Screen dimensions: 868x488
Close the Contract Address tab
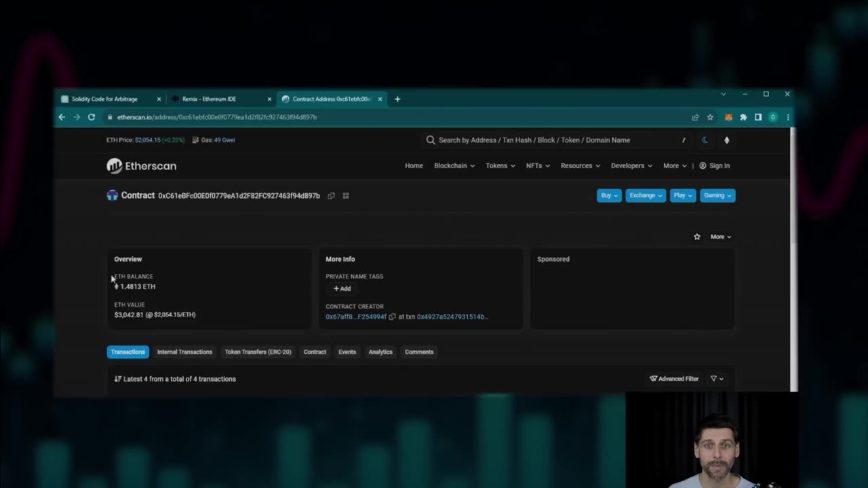pyautogui.click(x=380, y=99)
